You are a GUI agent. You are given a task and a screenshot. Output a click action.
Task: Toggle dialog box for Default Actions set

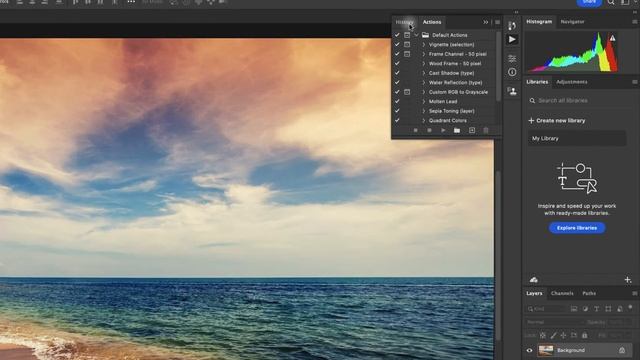pos(407,35)
